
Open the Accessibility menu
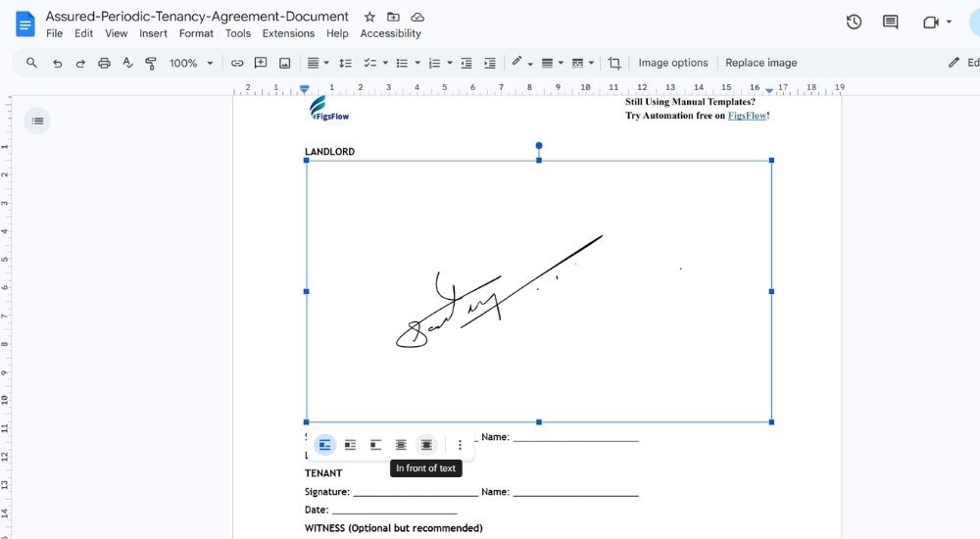coord(391,33)
